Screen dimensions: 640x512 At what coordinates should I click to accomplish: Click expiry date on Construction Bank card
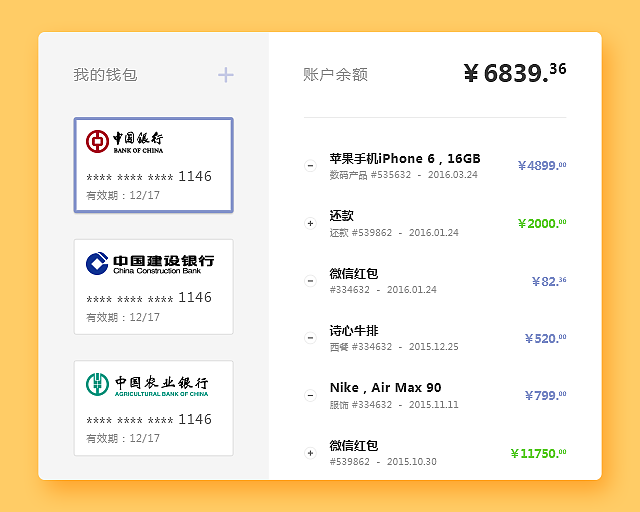[123, 317]
